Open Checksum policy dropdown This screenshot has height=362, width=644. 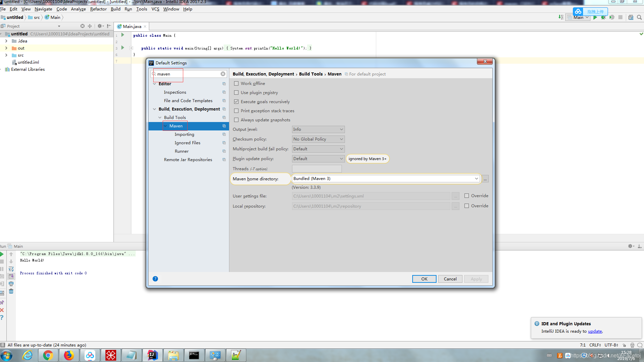(x=318, y=139)
